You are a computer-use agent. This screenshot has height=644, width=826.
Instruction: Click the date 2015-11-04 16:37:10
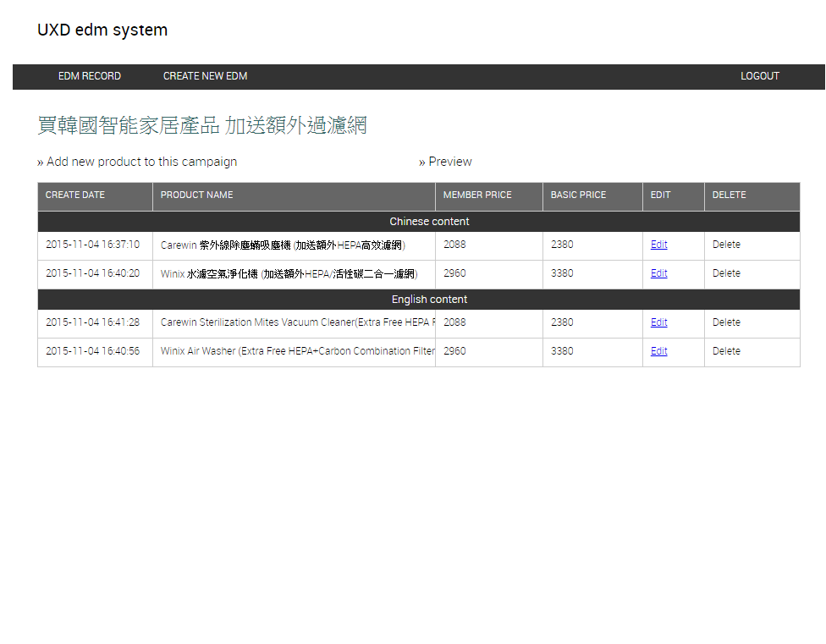pyautogui.click(x=93, y=245)
